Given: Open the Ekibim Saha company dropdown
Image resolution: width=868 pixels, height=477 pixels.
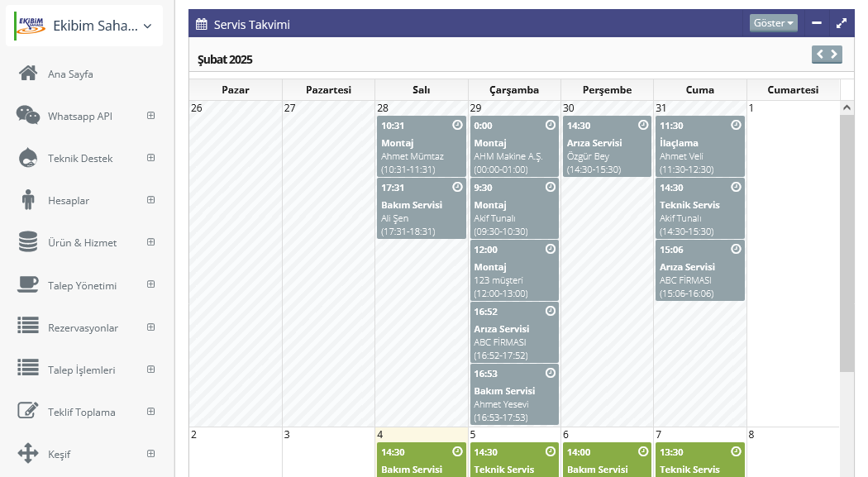Looking at the screenshot, I should pos(88,26).
